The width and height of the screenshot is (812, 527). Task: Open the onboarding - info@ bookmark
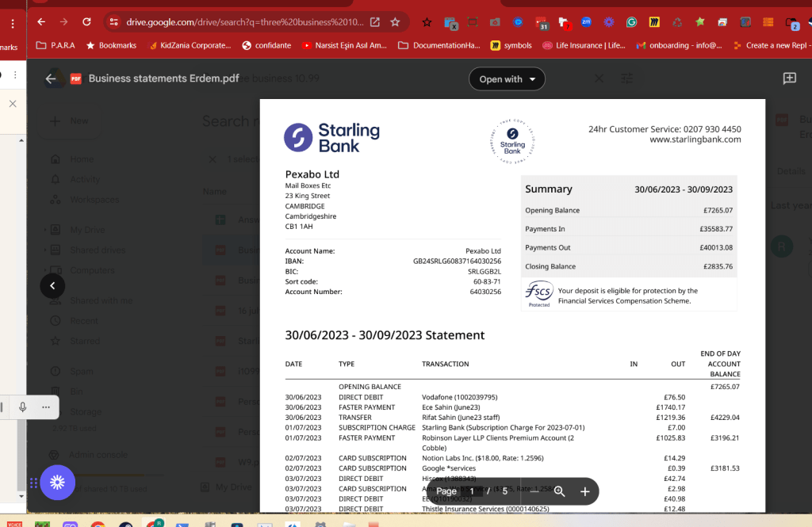pyautogui.click(x=680, y=45)
